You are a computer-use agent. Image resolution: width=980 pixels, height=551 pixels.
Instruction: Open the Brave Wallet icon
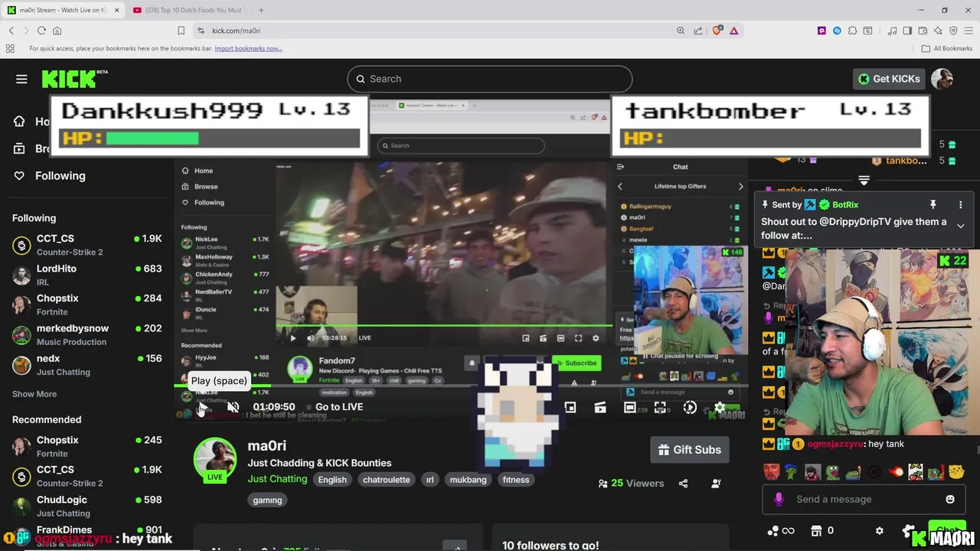coord(923,31)
